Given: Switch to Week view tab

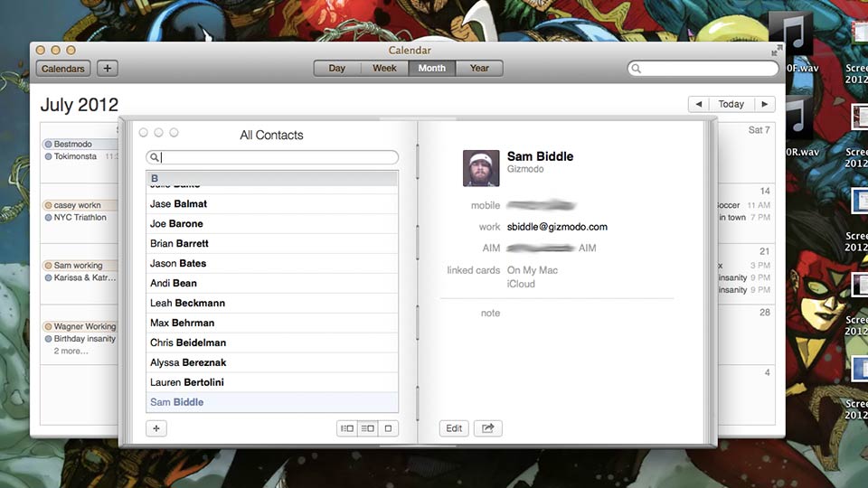Looking at the screenshot, I should 384,69.
